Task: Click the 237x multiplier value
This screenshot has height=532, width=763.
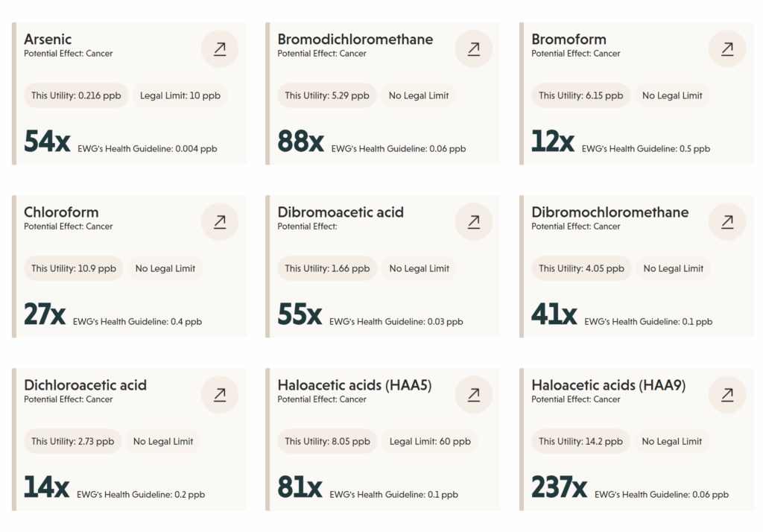Action: tap(559, 487)
